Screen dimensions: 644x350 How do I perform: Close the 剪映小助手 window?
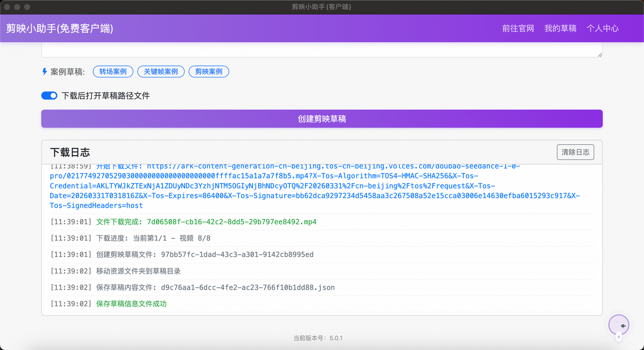coord(7,7)
